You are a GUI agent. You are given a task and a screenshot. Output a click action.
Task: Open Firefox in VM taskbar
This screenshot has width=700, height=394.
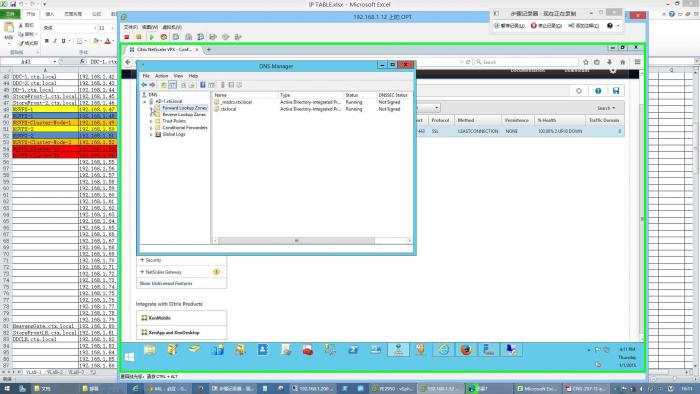pyautogui.click(x=466, y=350)
